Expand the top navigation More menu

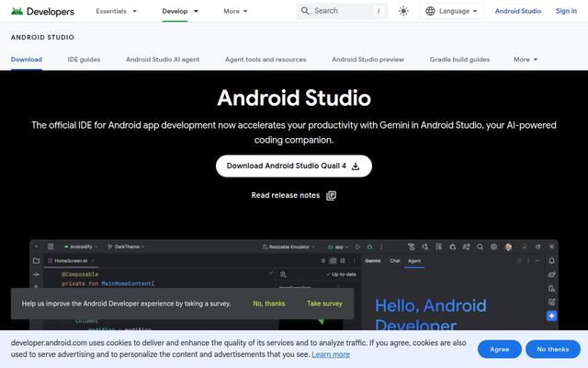click(x=235, y=11)
